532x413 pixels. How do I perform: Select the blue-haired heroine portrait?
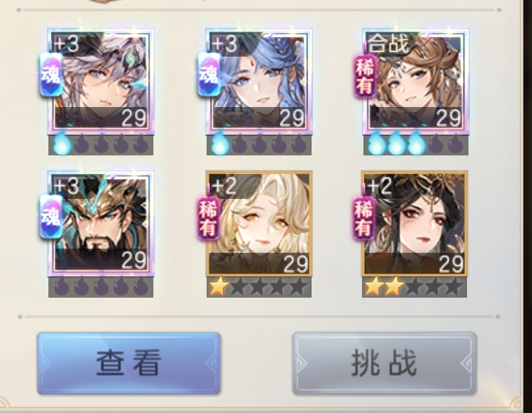click(259, 81)
